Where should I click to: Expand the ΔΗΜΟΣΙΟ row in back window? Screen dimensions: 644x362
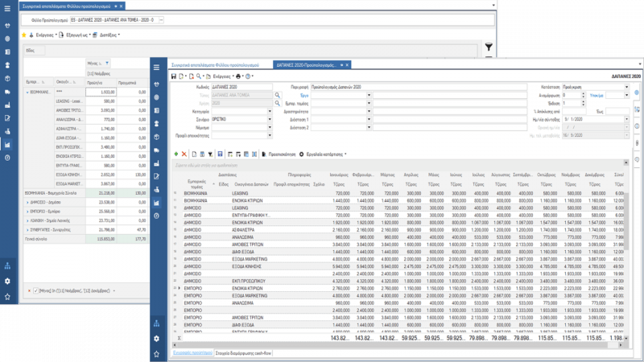coord(27,203)
